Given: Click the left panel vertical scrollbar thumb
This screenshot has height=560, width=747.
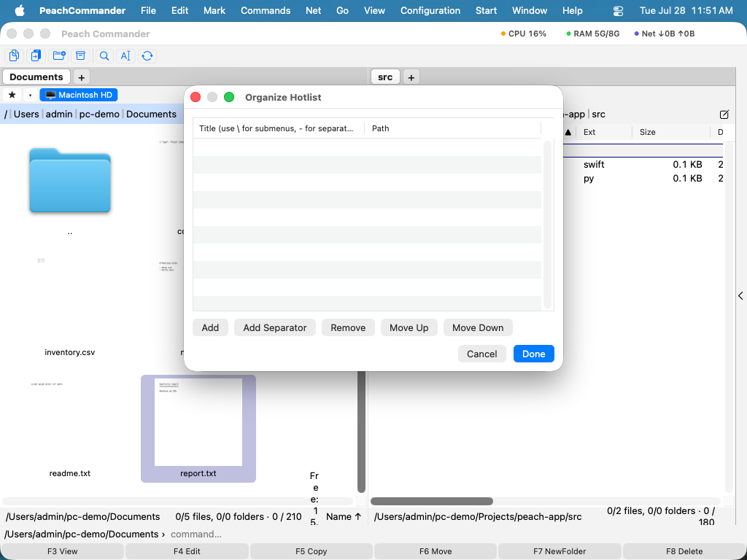Looking at the screenshot, I should [x=362, y=432].
